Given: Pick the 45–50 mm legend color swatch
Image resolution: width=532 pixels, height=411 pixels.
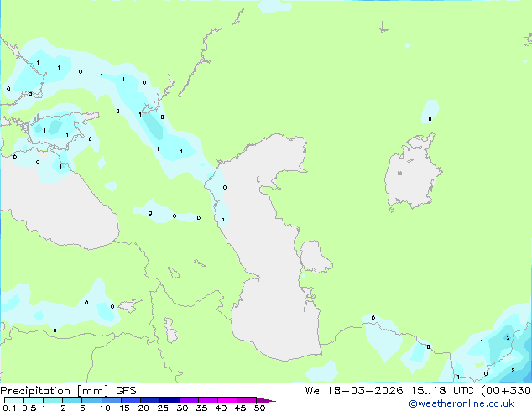Looking at the screenshot, I should [247, 400].
